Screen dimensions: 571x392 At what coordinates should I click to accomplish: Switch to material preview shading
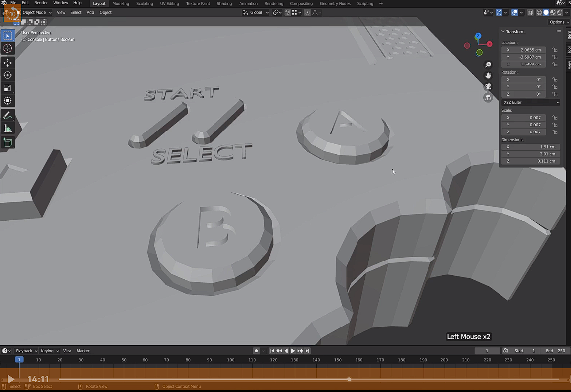553,12
